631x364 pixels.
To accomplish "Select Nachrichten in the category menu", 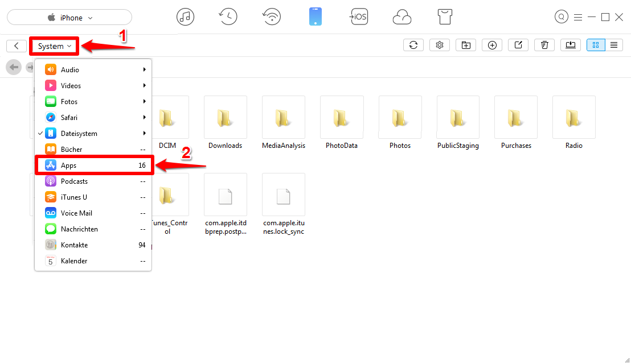I will tap(93, 229).
